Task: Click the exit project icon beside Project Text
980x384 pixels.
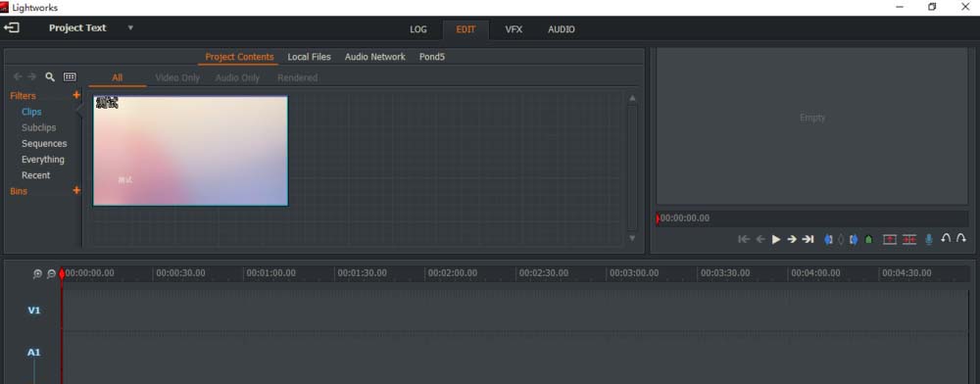Action: click(x=11, y=28)
